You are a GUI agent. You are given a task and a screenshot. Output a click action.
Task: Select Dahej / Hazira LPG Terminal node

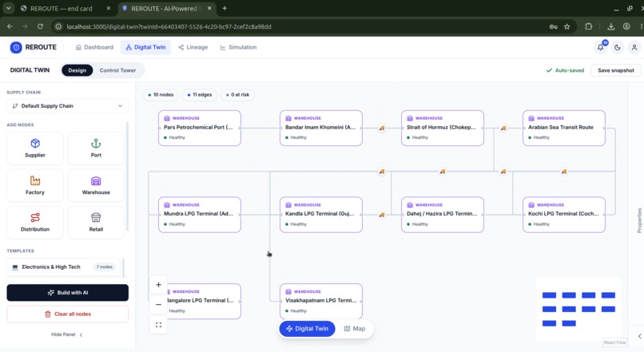click(x=443, y=215)
